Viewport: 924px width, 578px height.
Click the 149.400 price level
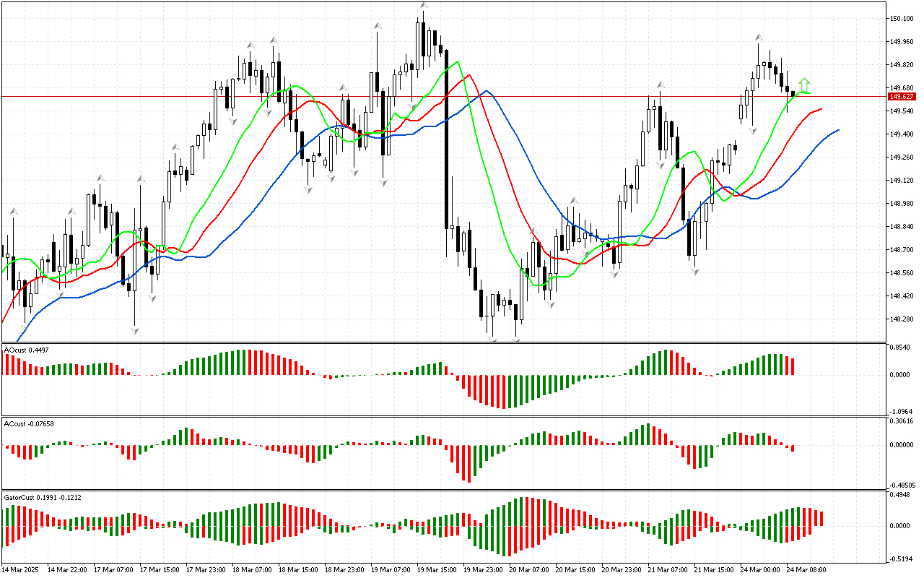(903, 134)
